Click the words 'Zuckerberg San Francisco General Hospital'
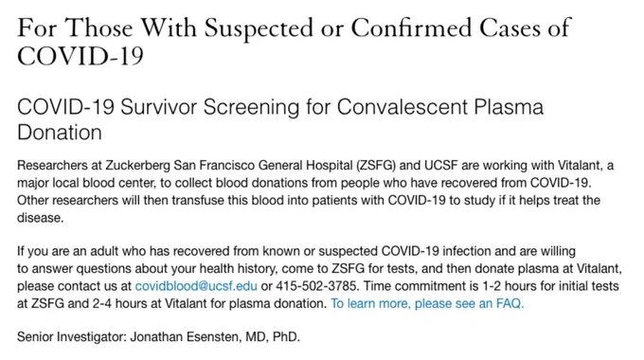 [x=229, y=166]
